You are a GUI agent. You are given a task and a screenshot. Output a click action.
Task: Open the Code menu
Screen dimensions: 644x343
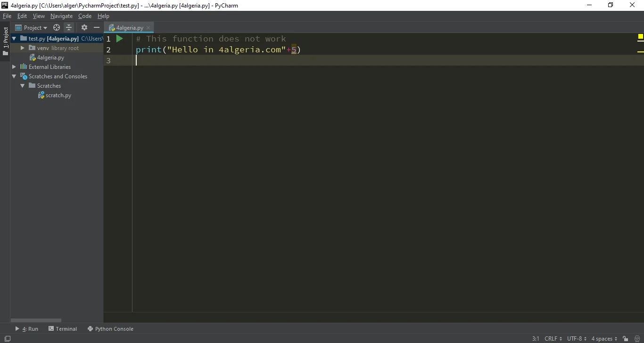(85, 16)
